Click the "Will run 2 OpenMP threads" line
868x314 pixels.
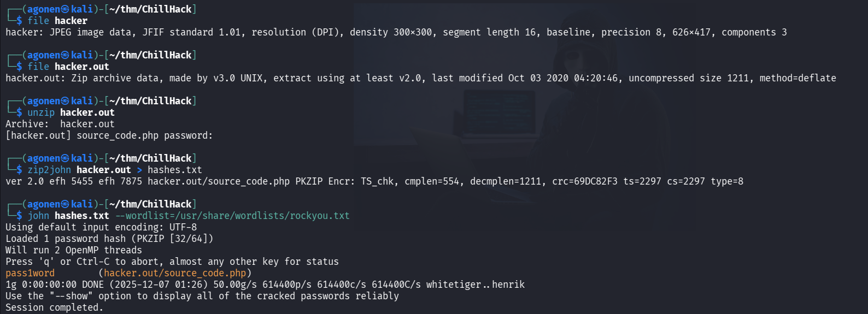click(74, 250)
